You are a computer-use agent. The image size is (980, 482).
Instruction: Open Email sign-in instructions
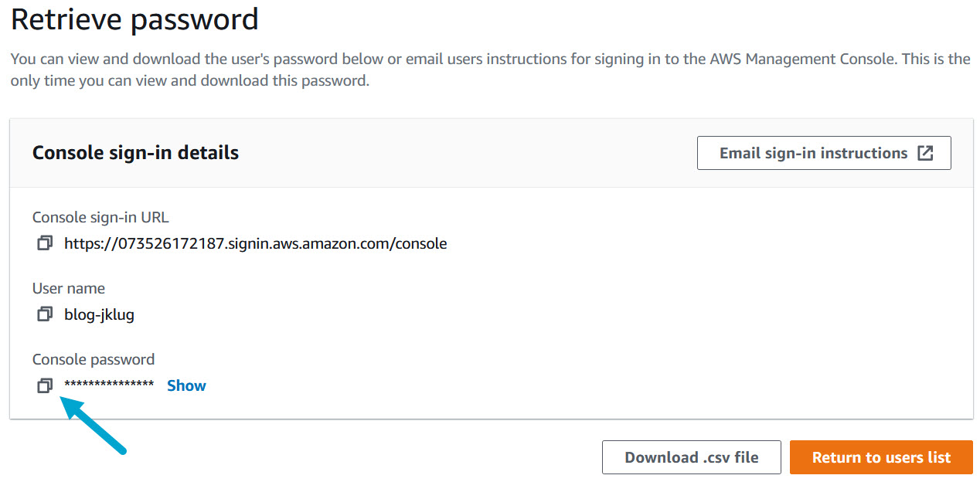click(x=813, y=153)
